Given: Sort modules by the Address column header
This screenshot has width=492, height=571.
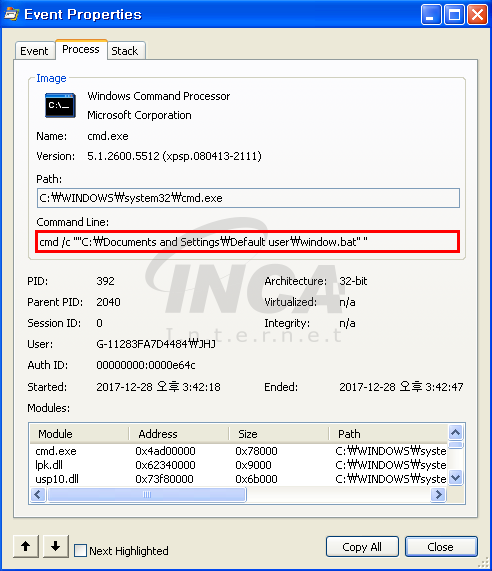Looking at the screenshot, I should [179, 434].
